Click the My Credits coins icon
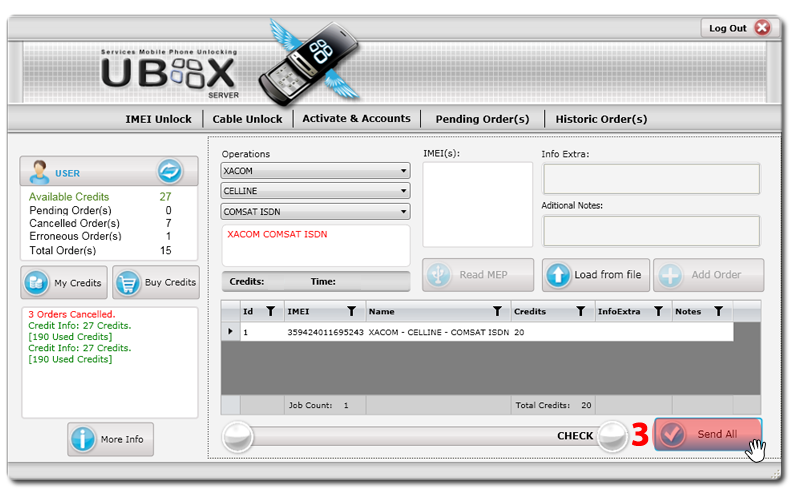The height and width of the screenshot is (498, 798). (x=36, y=282)
